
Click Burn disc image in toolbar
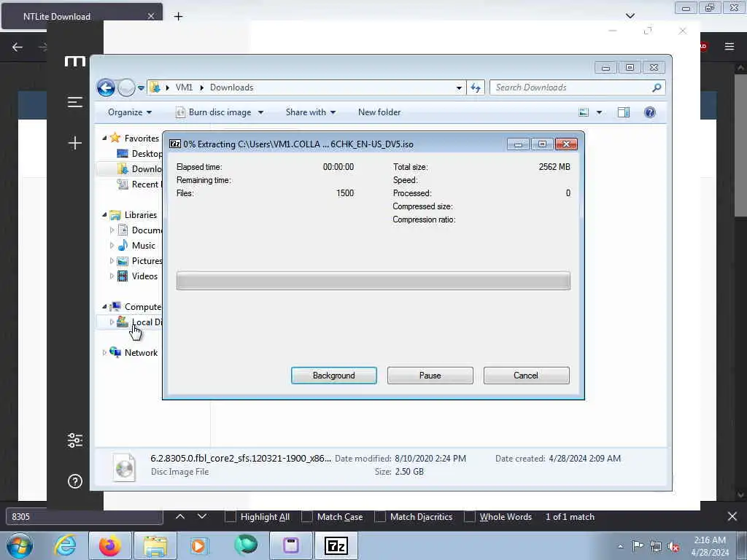tap(214, 112)
